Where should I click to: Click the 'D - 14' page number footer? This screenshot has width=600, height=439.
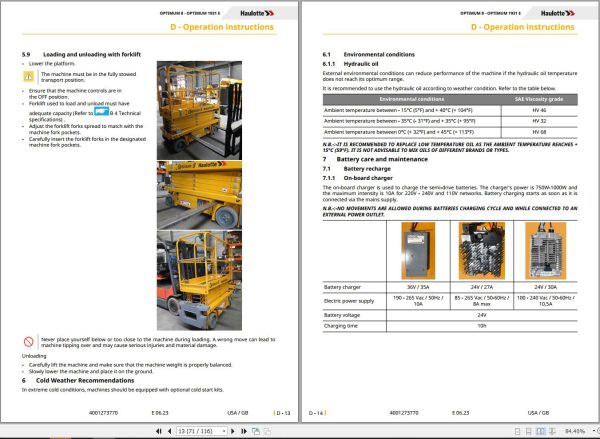[317, 413]
